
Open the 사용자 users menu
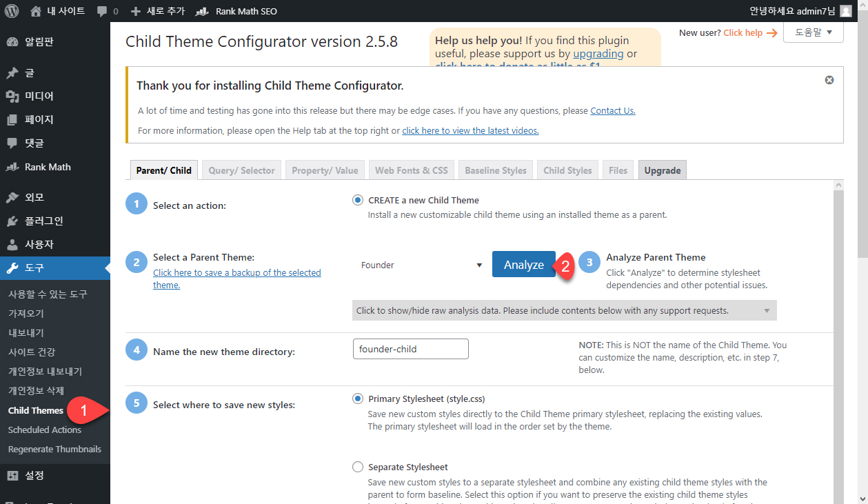pos(55,244)
